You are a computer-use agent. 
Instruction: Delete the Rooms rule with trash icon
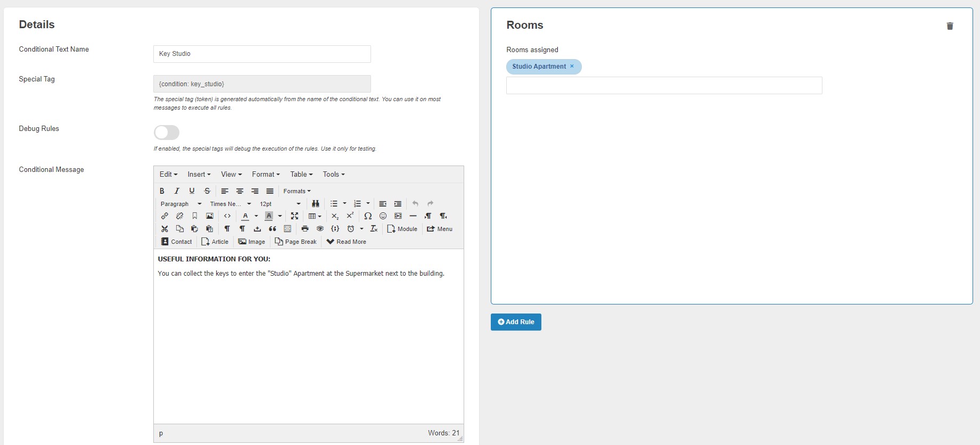pyautogui.click(x=950, y=26)
